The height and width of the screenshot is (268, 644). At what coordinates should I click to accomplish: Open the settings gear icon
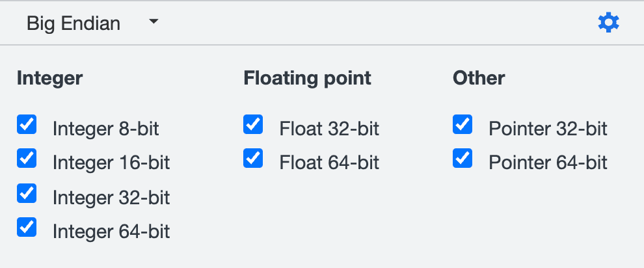[608, 23]
